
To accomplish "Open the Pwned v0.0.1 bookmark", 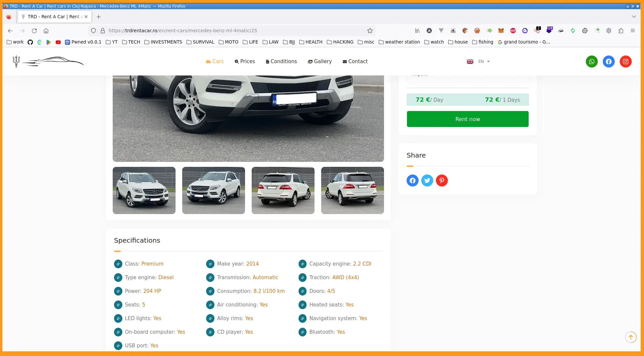I will pyautogui.click(x=83, y=42).
